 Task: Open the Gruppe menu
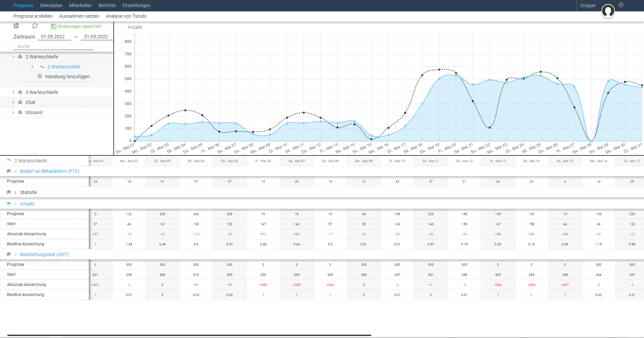(x=588, y=5)
